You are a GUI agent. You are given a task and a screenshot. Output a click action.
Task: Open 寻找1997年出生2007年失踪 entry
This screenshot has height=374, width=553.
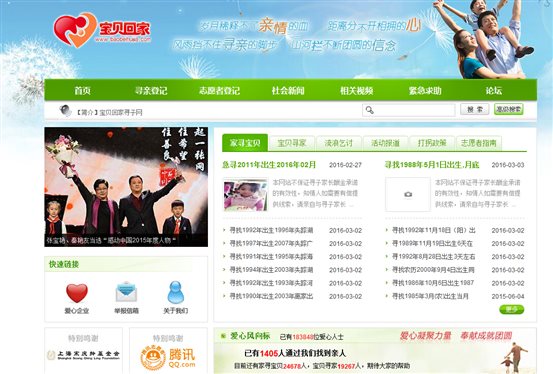[x=271, y=243]
